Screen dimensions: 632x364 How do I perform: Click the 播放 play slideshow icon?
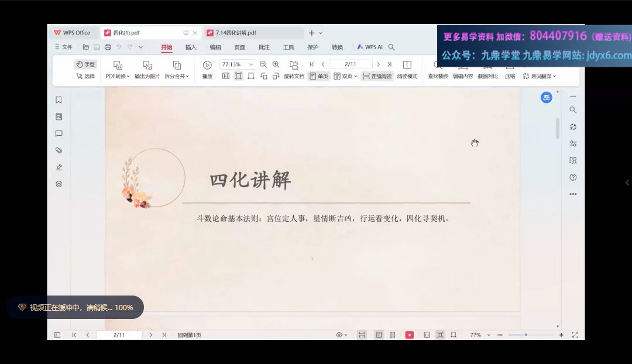[x=207, y=65]
